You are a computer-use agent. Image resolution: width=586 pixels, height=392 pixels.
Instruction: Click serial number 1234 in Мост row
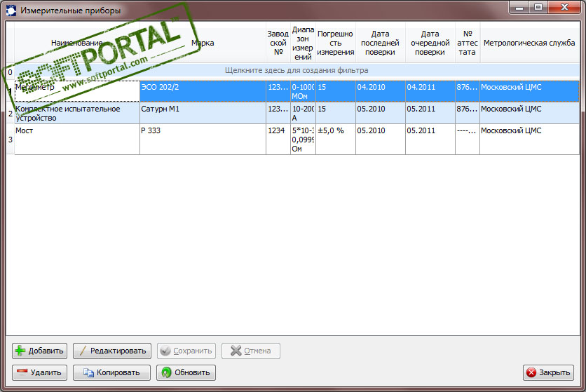point(278,139)
